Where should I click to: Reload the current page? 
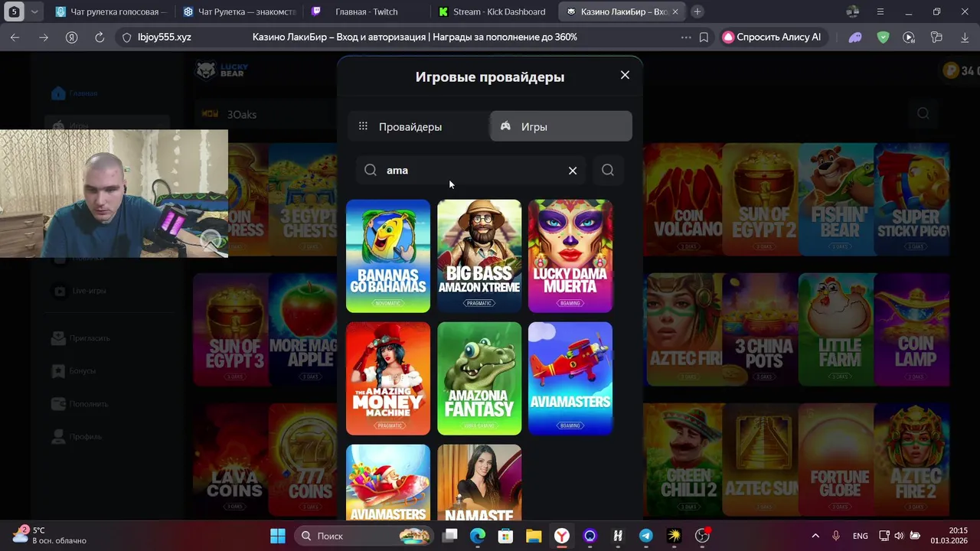tap(100, 37)
